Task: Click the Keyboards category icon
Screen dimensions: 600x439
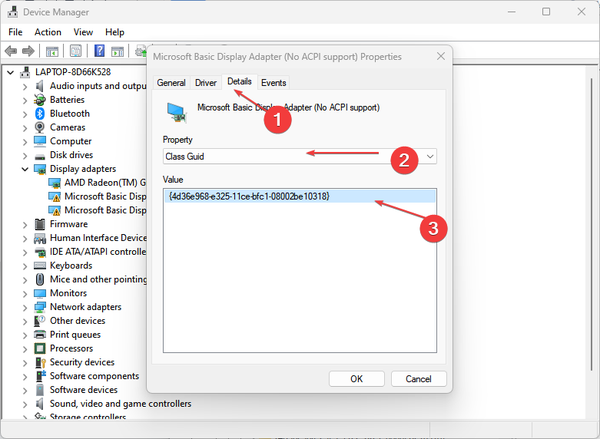Action: 40,265
